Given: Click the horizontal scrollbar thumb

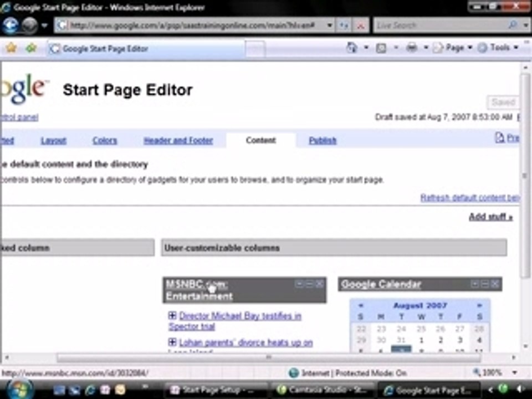Looking at the screenshot, I should (x=269, y=357).
